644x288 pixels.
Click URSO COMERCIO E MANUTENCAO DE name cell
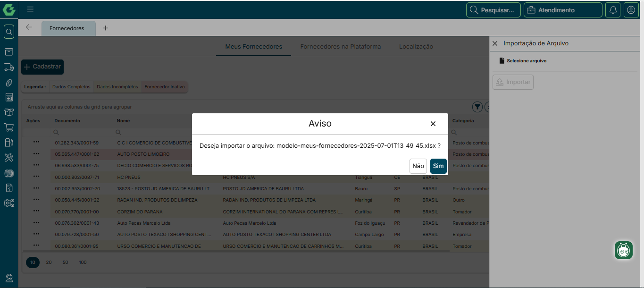tap(159, 246)
